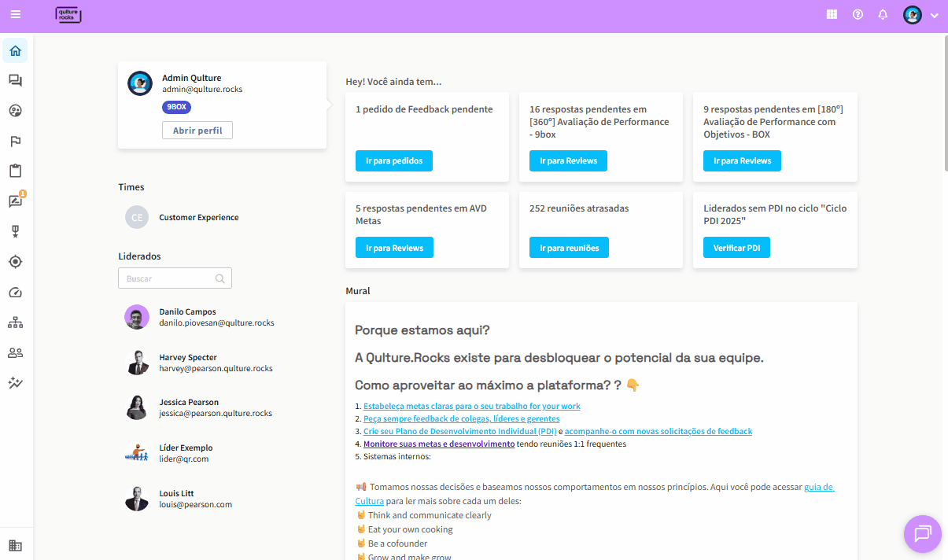Open the user avatar in top bar
This screenshot has width=948, height=560.
912,15
